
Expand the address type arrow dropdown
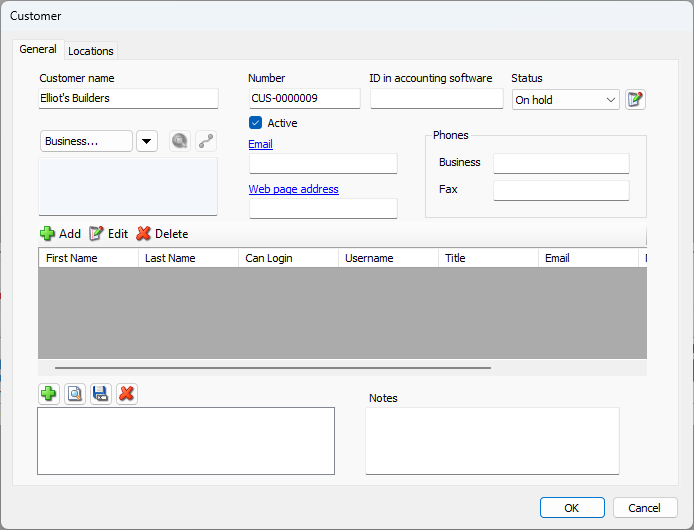[147, 141]
